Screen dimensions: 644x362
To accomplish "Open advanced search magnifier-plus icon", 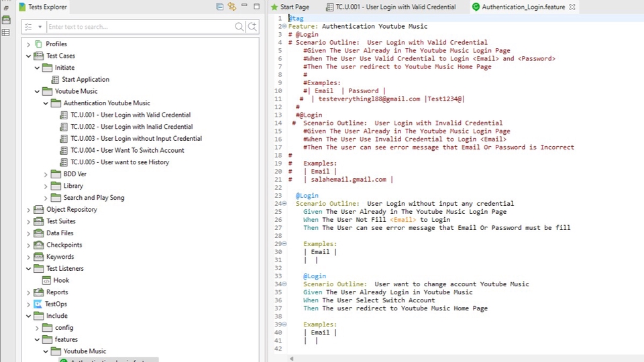I will (252, 27).
